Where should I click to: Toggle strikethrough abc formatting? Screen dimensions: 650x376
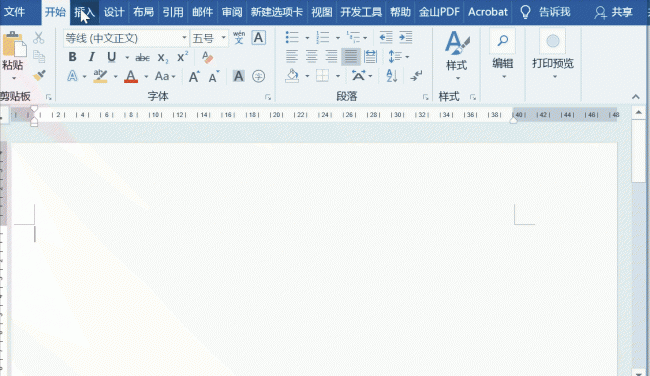(x=142, y=58)
